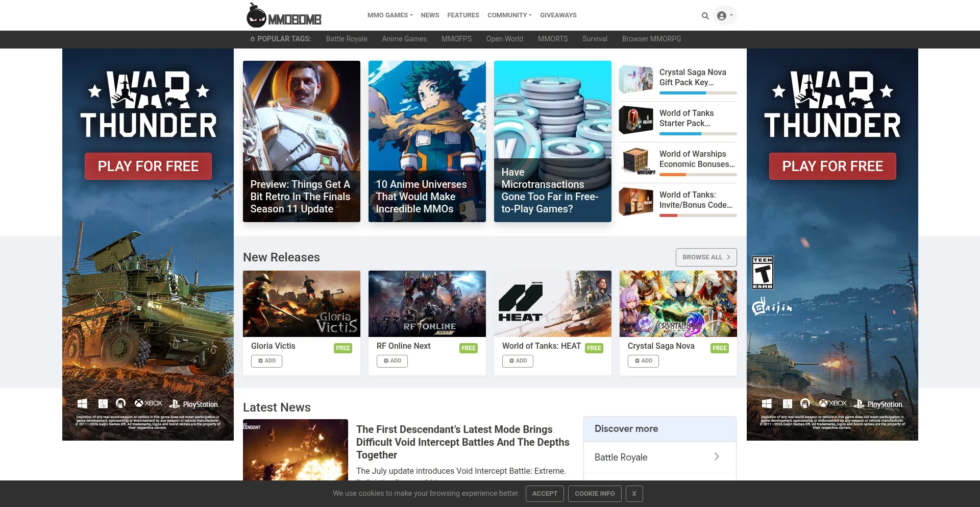This screenshot has height=507, width=980.
Task: Open The Finals Season 11 preview article
Action: [302, 141]
